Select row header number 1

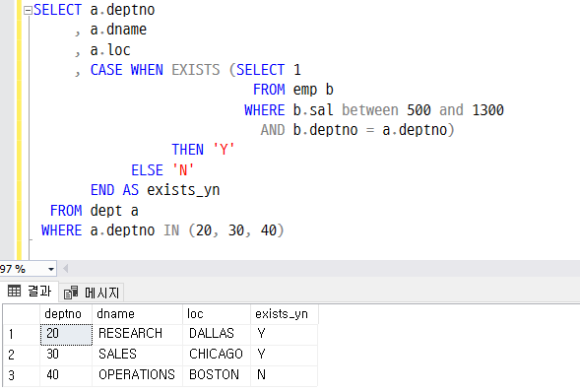pyautogui.click(x=22, y=334)
